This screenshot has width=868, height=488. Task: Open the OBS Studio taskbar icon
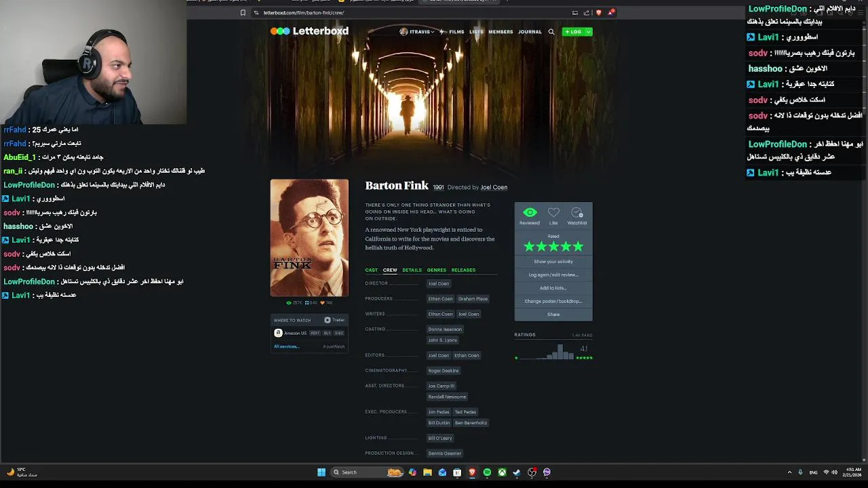(x=532, y=472)
